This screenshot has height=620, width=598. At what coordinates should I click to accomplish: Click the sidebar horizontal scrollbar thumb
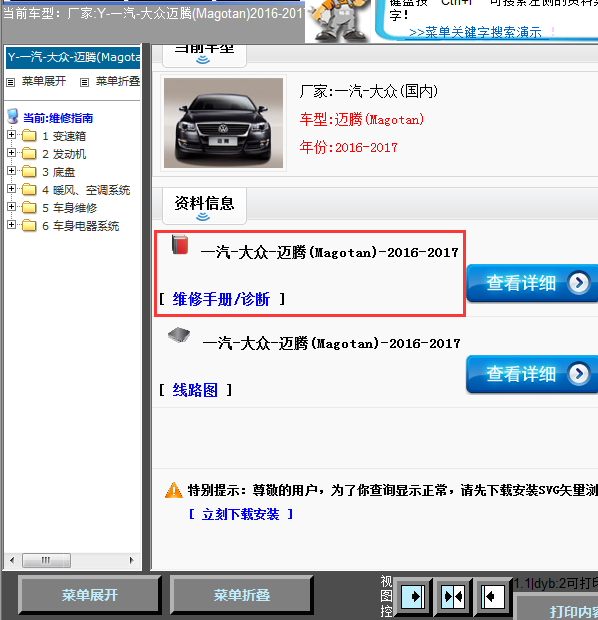(46, 560)
